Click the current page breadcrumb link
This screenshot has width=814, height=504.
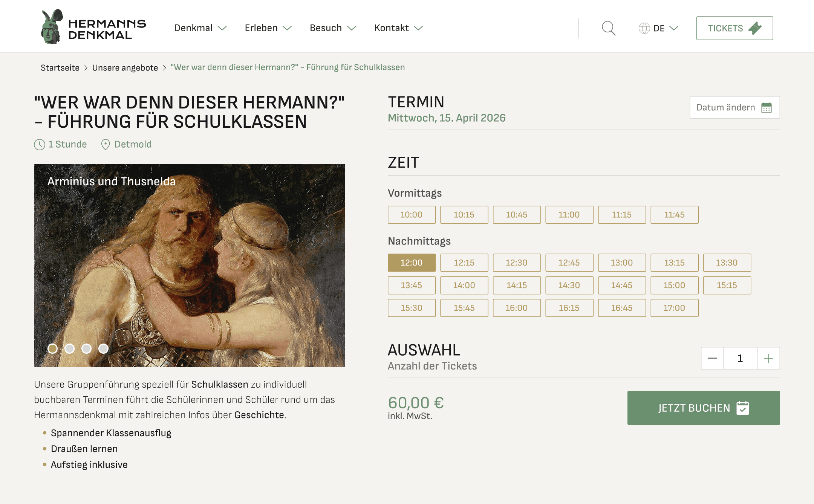click(288, 67)
